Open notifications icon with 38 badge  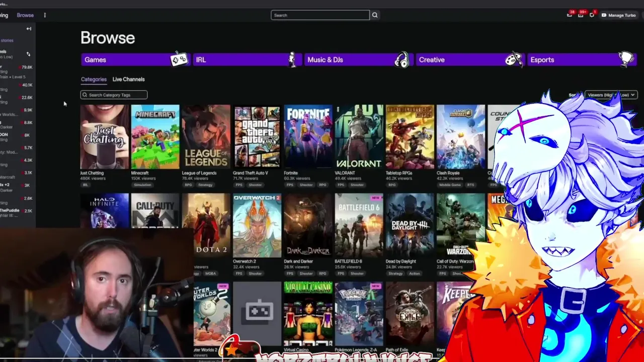570,15
